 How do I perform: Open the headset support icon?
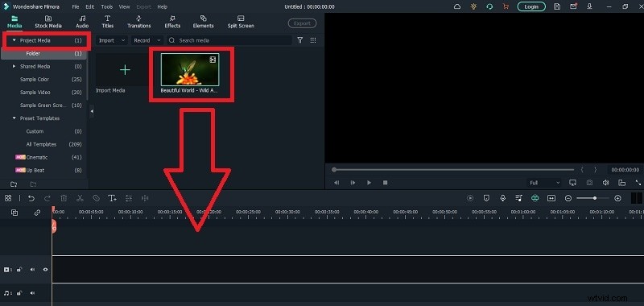(489, 6)
